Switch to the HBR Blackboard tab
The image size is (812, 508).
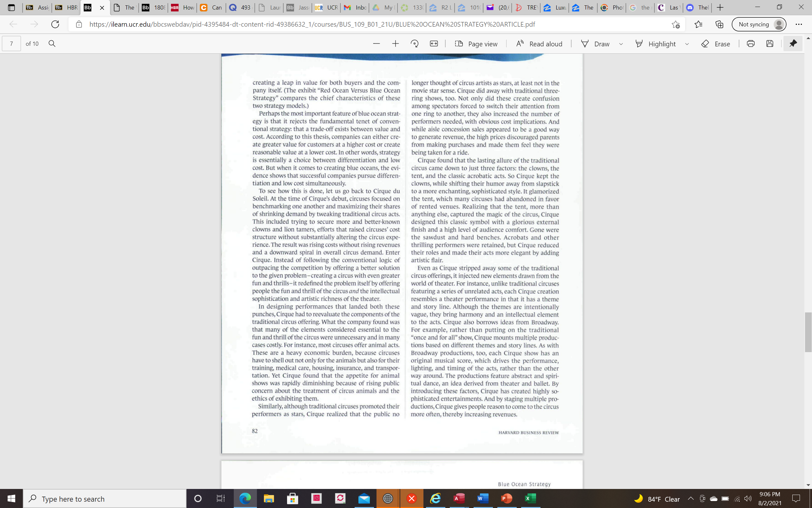point(66,7)
